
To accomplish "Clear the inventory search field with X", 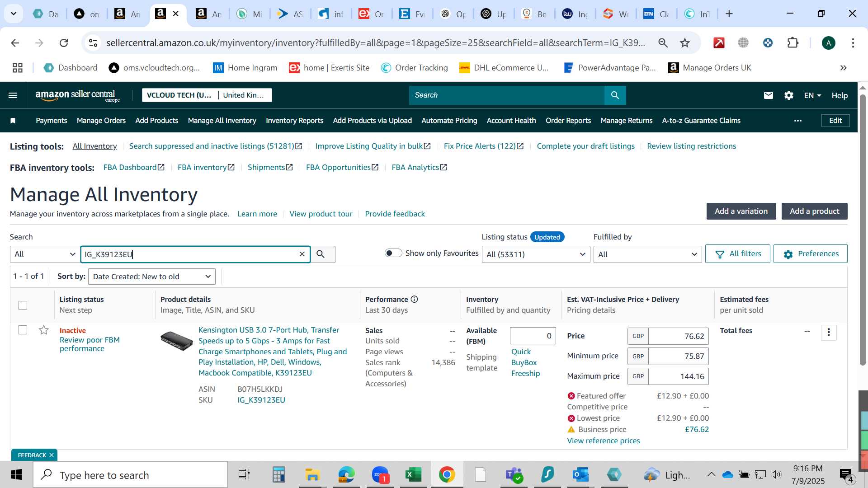I will pos(302,254).
